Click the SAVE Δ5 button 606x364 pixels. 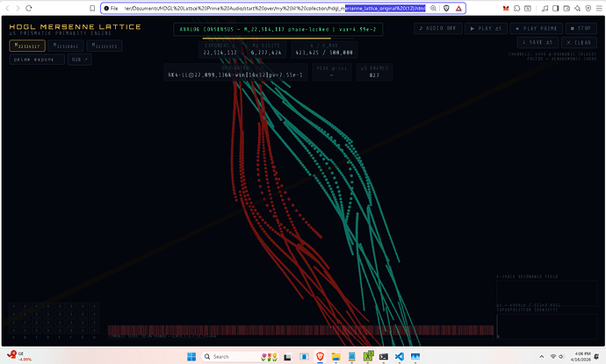pos(536,43)
